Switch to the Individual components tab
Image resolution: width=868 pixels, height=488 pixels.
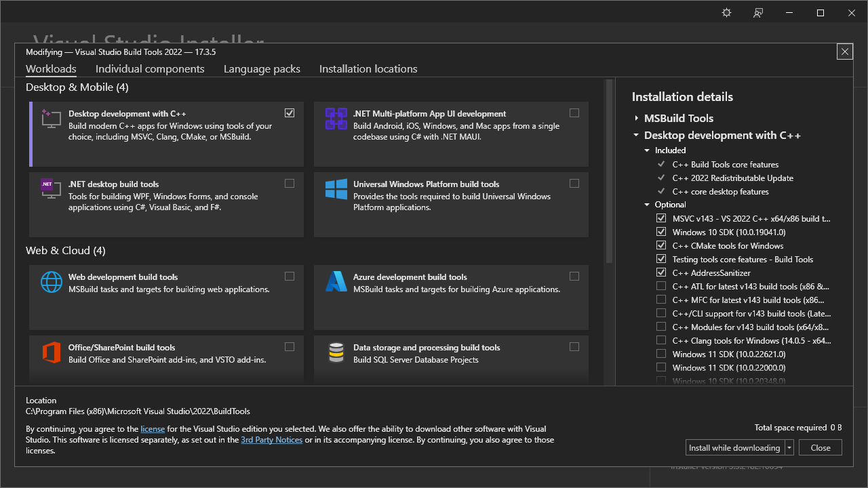pyautogui.click(x=150, y=69)
